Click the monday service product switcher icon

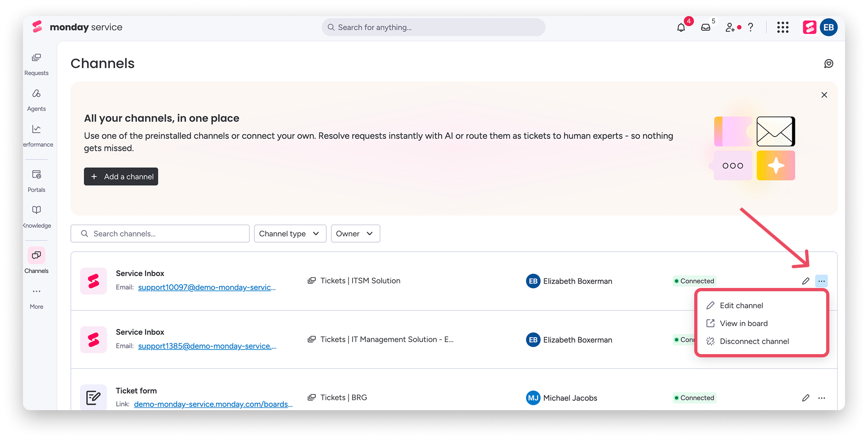click(x=810, y=28)
